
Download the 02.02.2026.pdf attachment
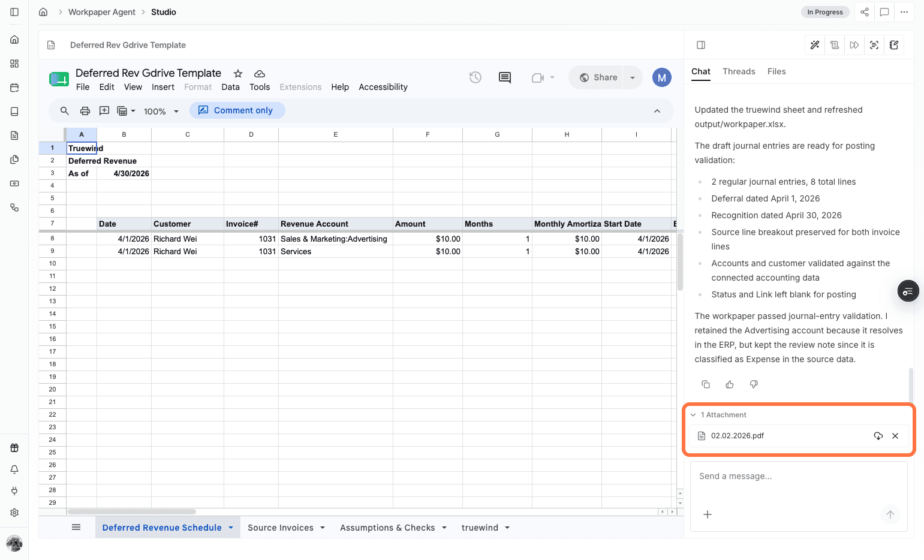[878, 436]
